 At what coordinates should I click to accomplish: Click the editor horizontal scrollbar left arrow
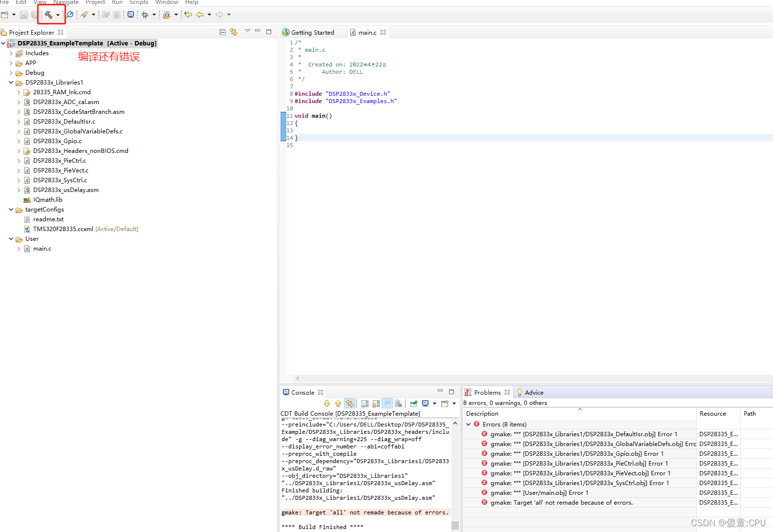pos(298,378)
